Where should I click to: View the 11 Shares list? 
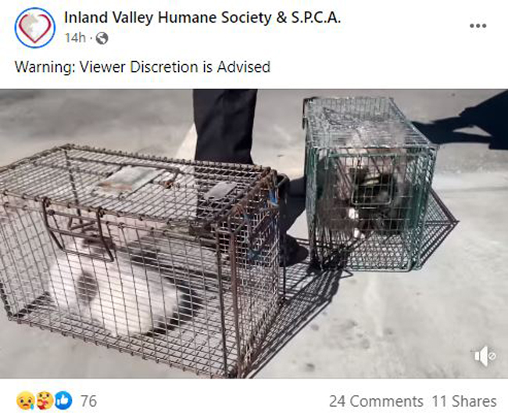(x=464, y=401)
